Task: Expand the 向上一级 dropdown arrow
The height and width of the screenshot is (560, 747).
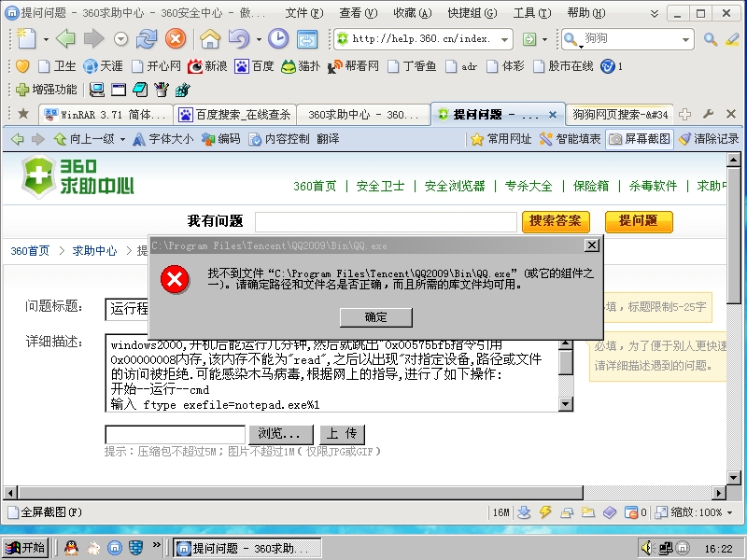Action: 122,139
